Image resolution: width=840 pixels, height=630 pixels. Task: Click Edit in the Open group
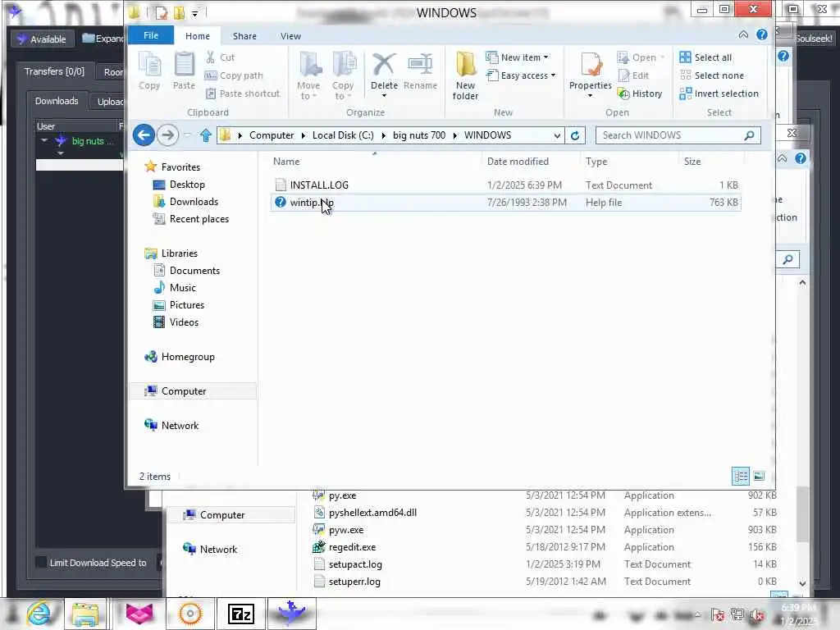[x=633, y=75]
